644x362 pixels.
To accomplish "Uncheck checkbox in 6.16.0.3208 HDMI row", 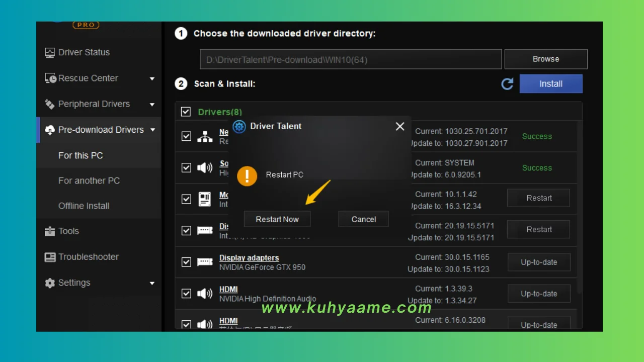I will pyautogui.click(x=186, y=324).
